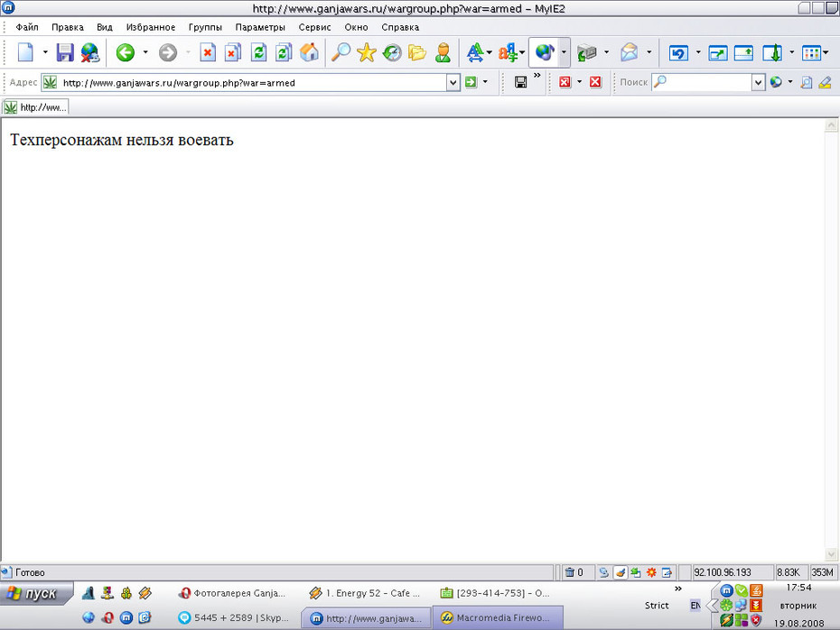Click the Folders toolbar icon
Image resolution: width=840 pixels, height=630 pixels.
click(417, 52)
